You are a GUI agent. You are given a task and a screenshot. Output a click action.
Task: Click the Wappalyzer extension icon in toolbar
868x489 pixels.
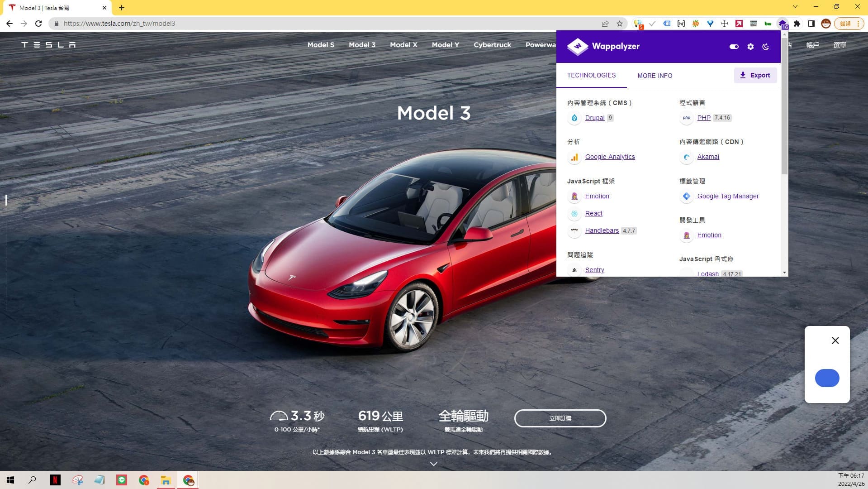(782, 24)
